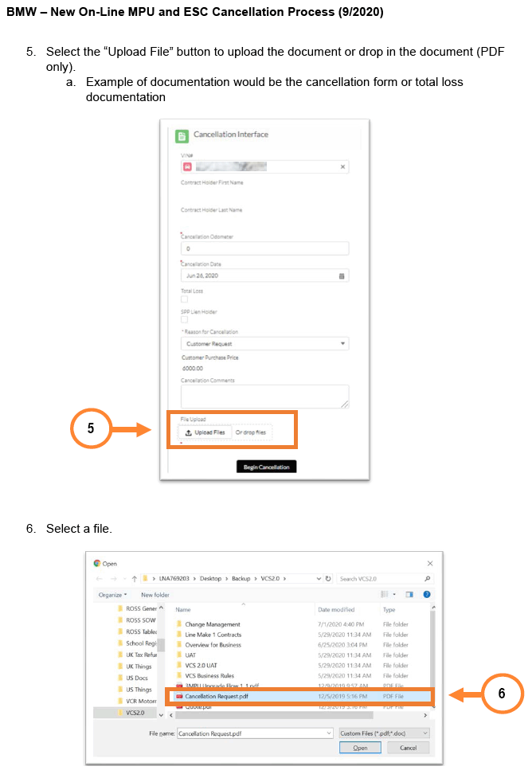
Task: Toggle the preview pane icon in dialog toolbar
Action: [409, 595]
